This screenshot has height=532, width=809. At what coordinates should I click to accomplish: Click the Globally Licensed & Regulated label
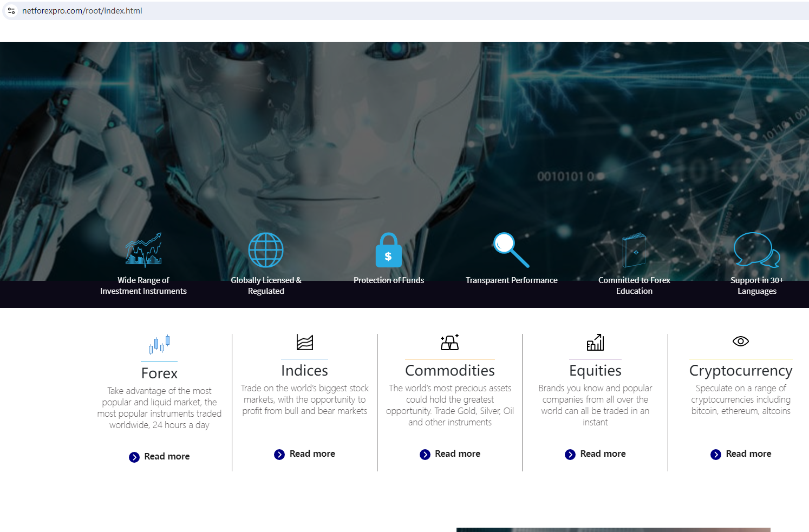[266, 286]
